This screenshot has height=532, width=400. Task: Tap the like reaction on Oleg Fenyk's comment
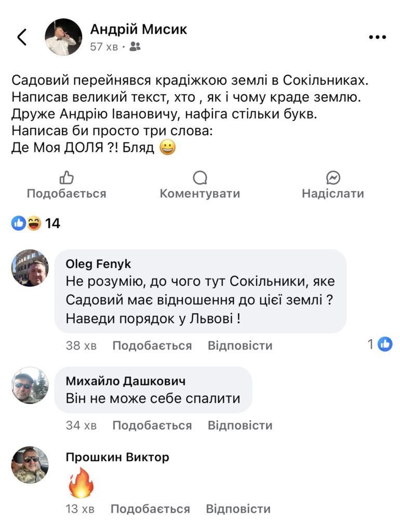point(384,344)
